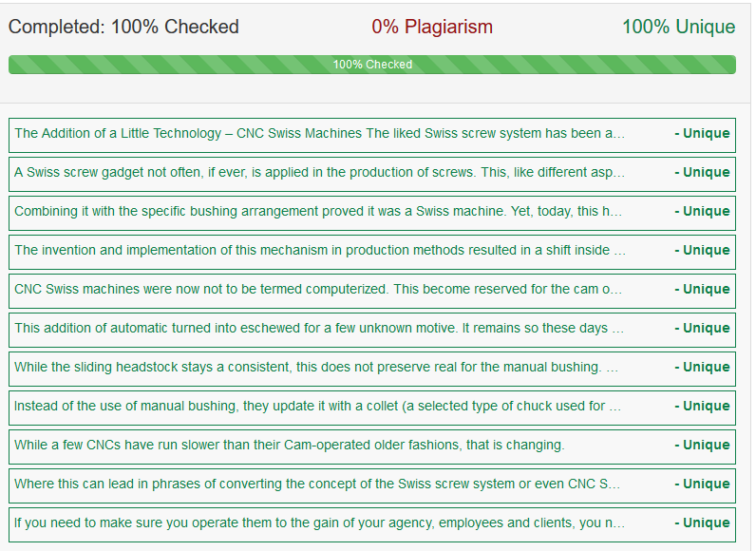The image size is (756, 551).
Task: Open the sentence starting "The Addition of a Little Technology"
Action: [320, 134]
